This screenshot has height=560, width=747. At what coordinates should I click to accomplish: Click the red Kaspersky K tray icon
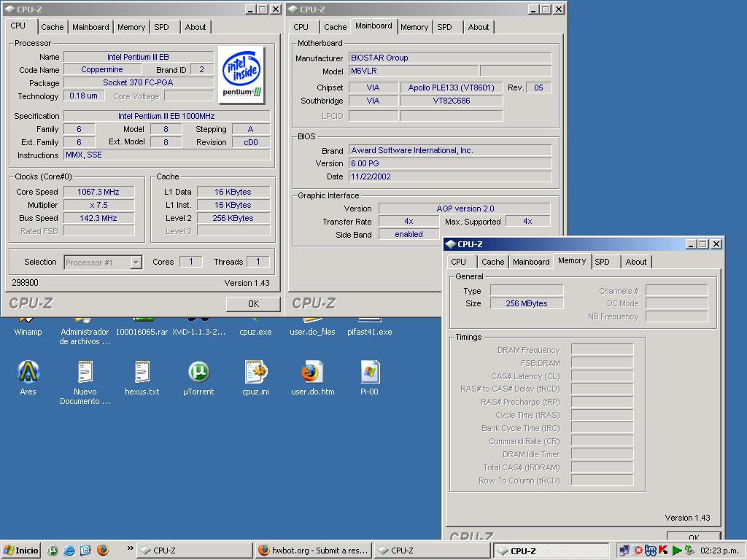point(663,551)
